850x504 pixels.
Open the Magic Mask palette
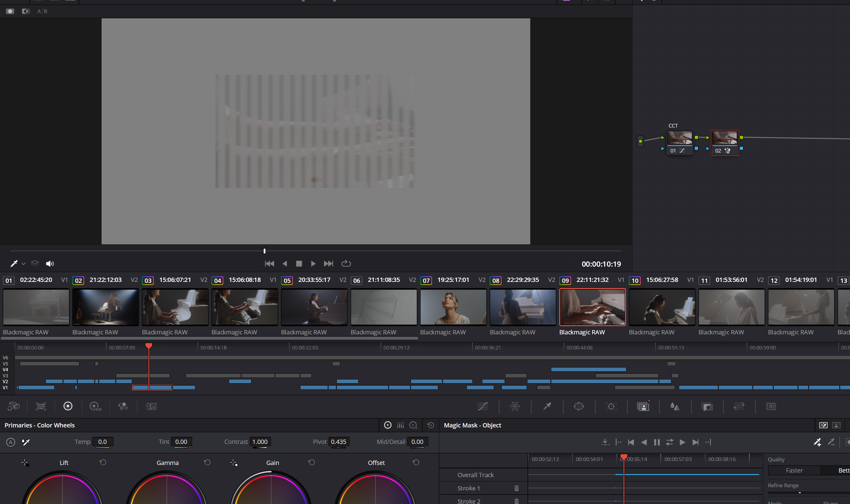tap(643, 406)
